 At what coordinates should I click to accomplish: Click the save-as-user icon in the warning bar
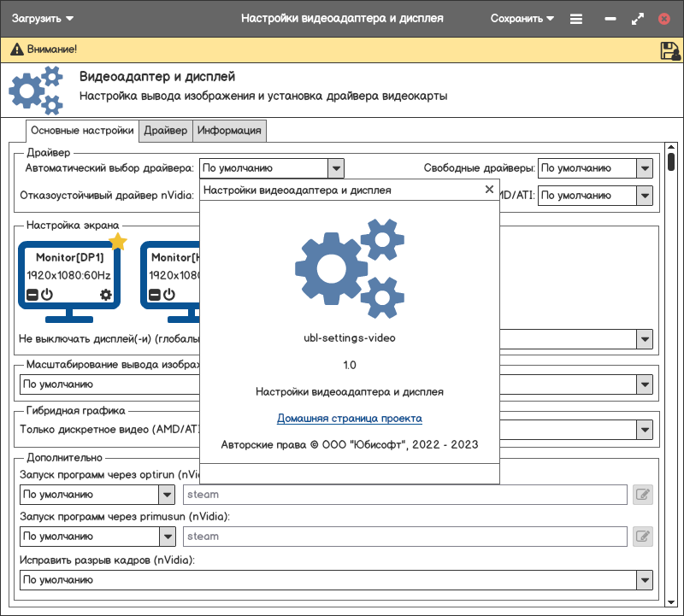(669, 50)
